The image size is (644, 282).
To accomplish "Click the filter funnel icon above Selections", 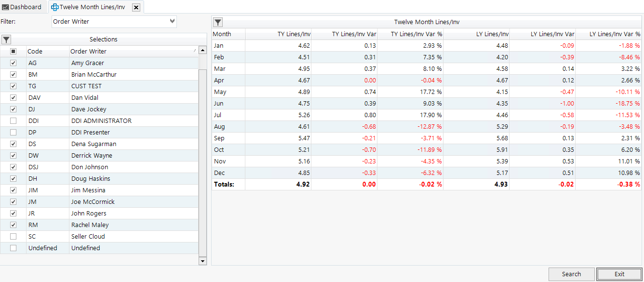I will click(6, 40).
